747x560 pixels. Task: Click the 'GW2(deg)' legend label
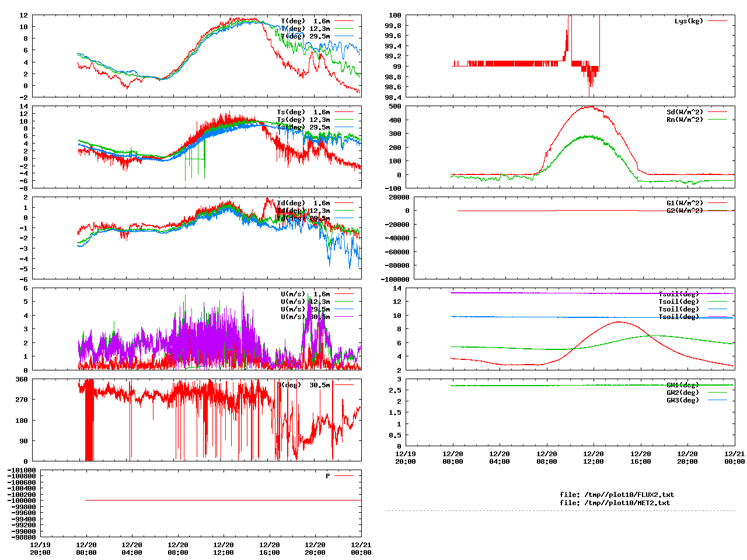683,393
